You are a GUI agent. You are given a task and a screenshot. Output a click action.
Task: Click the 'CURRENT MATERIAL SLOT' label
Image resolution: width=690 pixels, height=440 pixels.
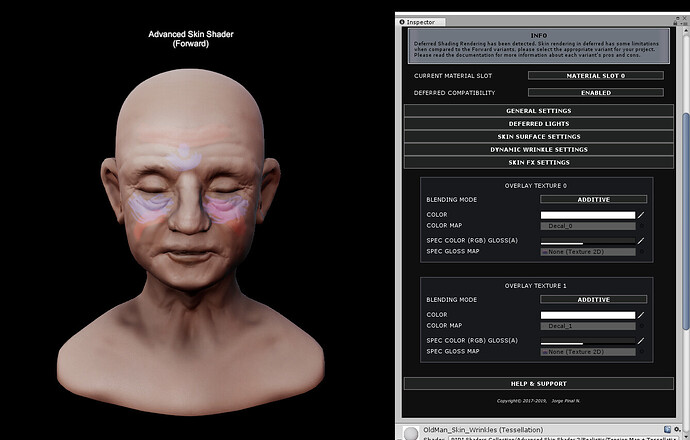453,76
